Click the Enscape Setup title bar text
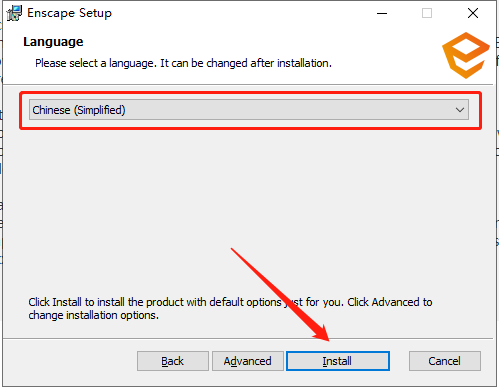Viewport: 499px width, 389px height. 69,13
